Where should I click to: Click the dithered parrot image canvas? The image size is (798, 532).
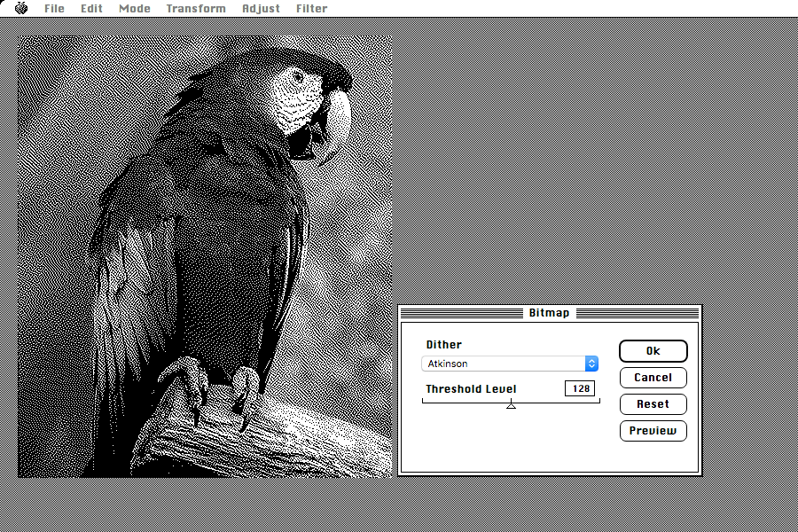205,256
